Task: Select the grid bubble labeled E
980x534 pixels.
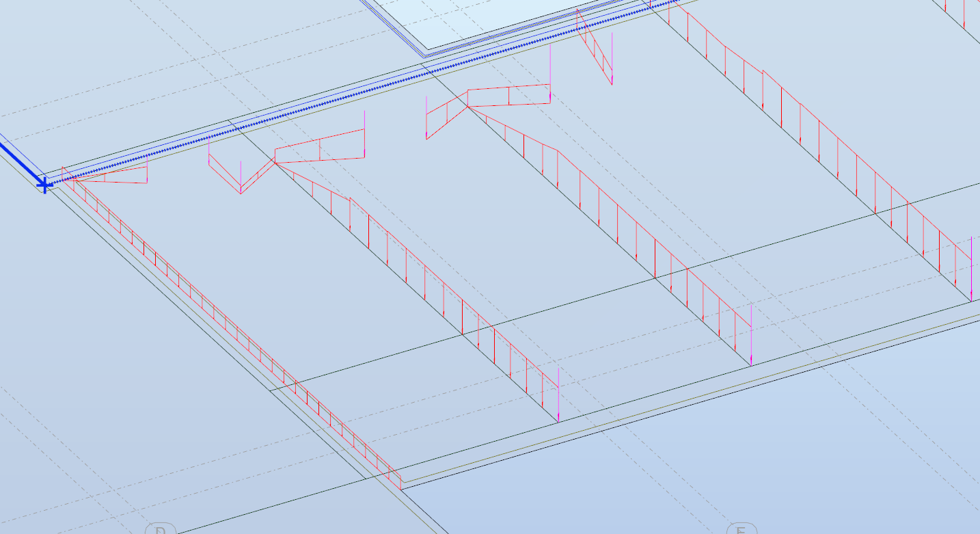Action: [741, 531]
